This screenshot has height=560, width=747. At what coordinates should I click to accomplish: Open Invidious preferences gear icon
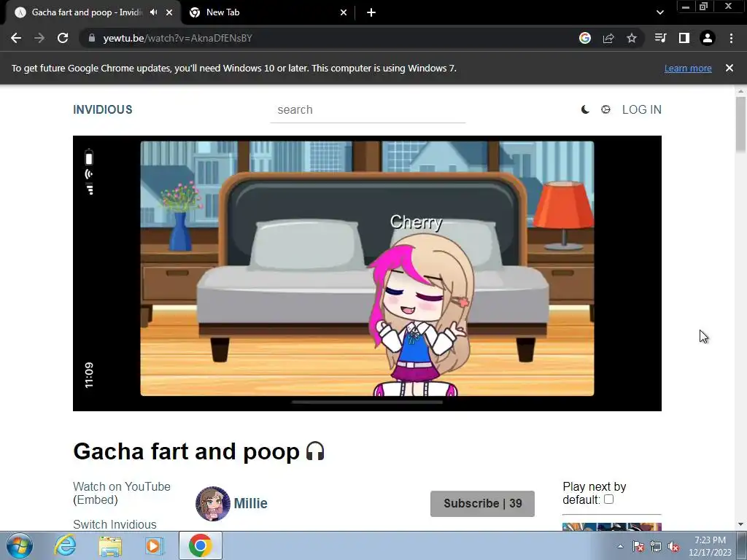pyautogui.click(x=605, y=109)
